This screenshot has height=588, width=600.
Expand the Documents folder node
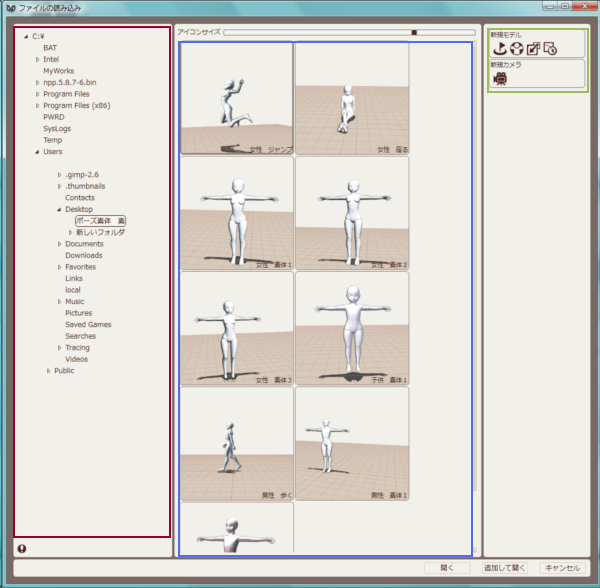pyautogui.click(x=60, y=244)
